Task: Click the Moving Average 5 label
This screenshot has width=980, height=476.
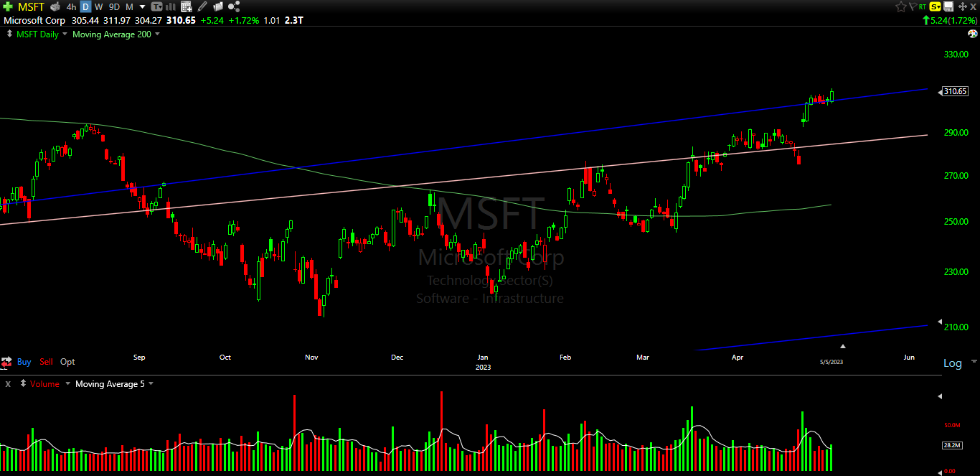Action: (x=110, y=384)
